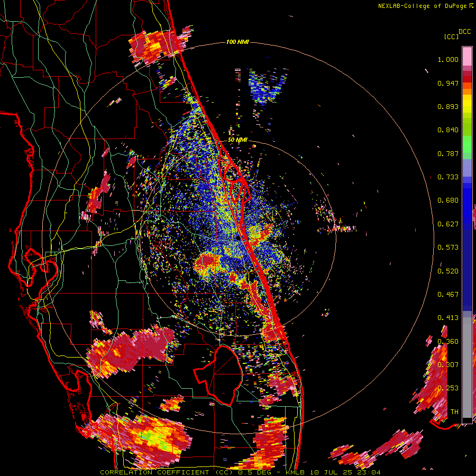Select the 0.893 scale value
476x476 pixels.
[x=448, y=106]
